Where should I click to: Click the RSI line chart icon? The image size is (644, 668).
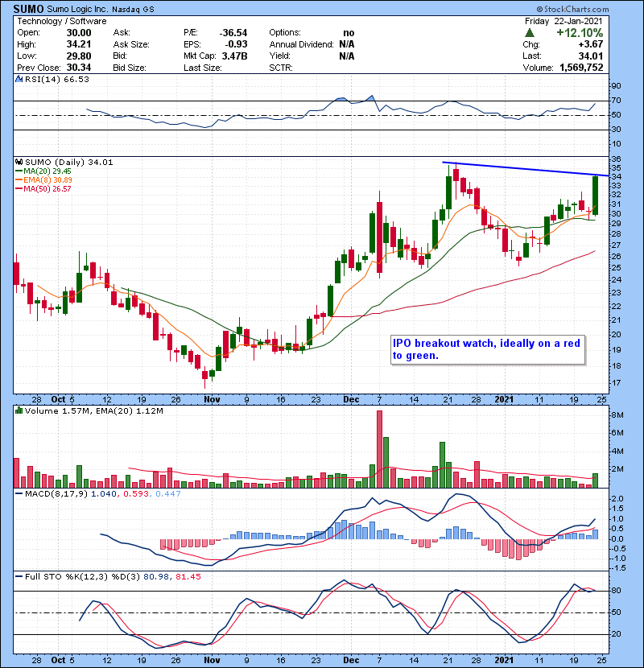[x=19, y=79]
